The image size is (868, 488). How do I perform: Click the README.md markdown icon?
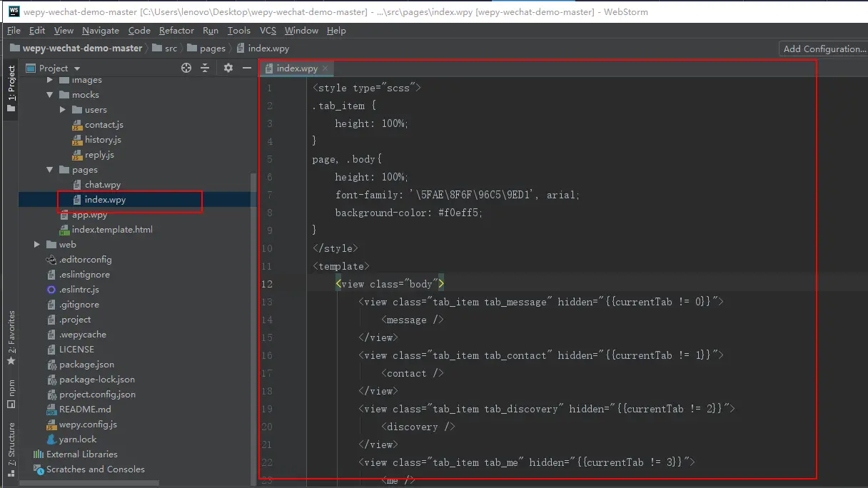(51, 410)
